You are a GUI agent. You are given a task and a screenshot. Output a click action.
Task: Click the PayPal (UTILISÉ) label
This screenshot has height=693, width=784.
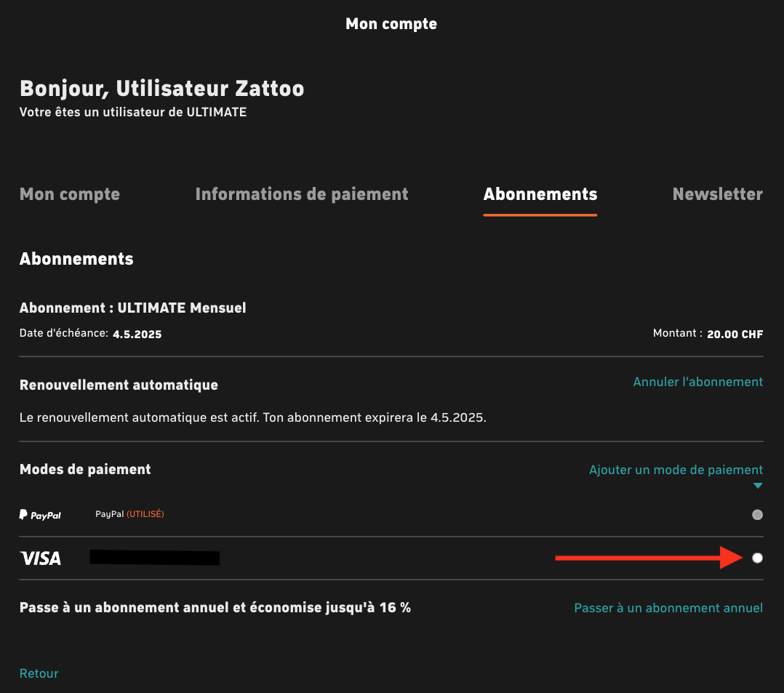[129, 514]
